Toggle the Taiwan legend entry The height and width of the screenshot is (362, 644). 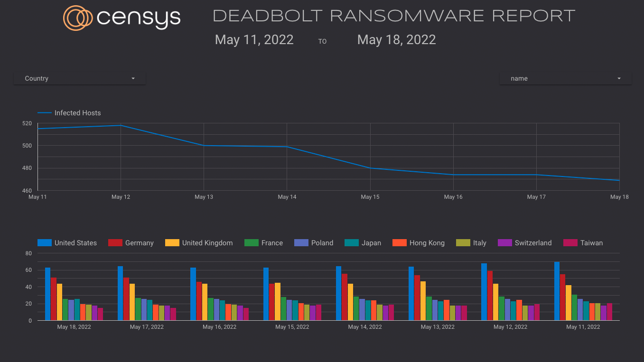coord(583,242)
